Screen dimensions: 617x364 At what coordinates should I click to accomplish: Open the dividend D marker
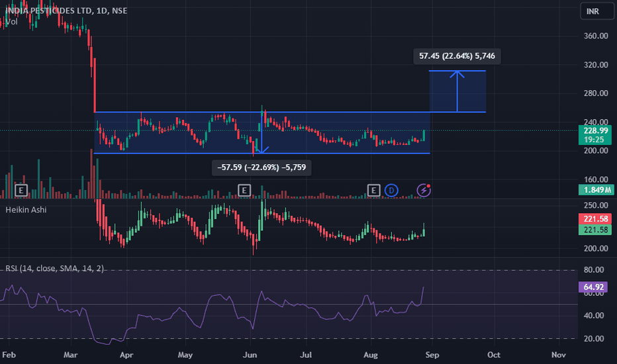(391, 191)
